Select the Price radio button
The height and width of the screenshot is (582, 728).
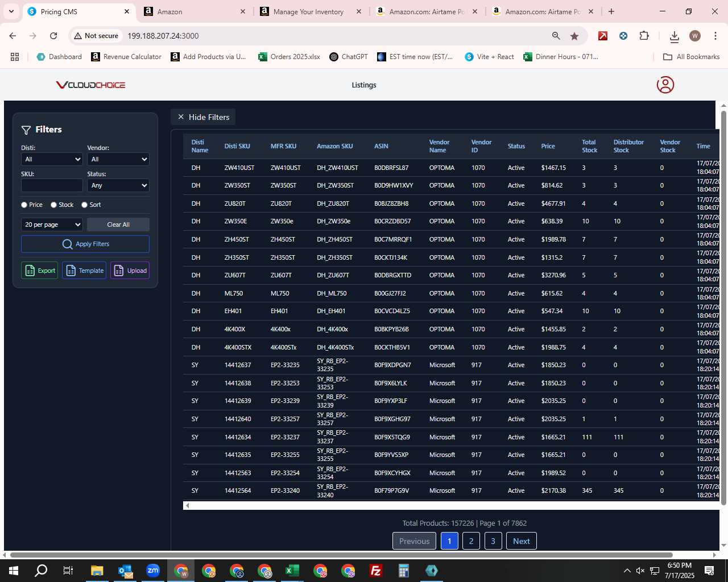pyautogui.click(x=24, y=205)
